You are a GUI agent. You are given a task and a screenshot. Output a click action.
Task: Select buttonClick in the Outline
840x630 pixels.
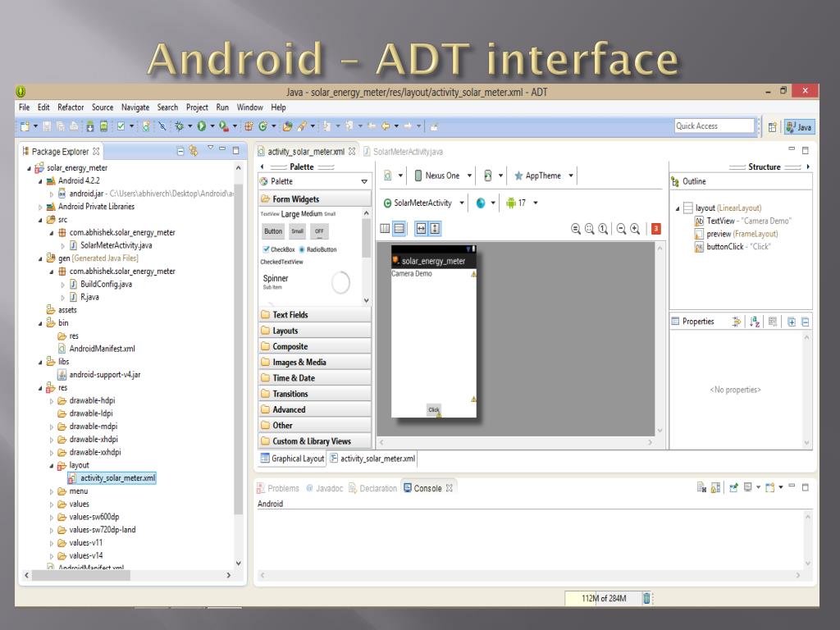[733, 247]
